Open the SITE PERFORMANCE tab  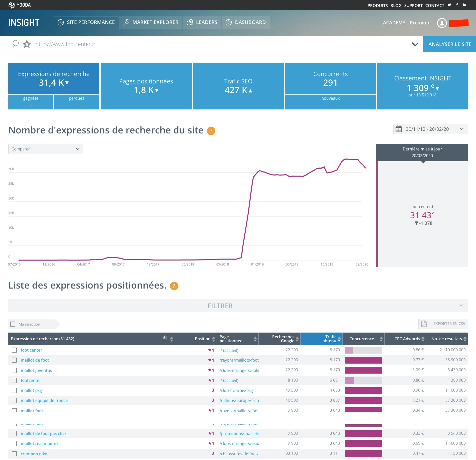click(x=86, y=23)
